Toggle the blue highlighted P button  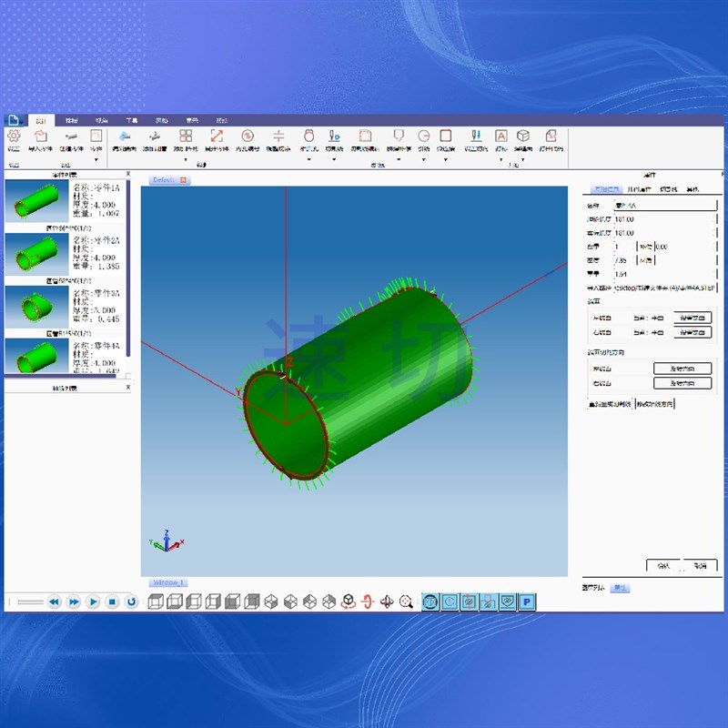[527, 602]
